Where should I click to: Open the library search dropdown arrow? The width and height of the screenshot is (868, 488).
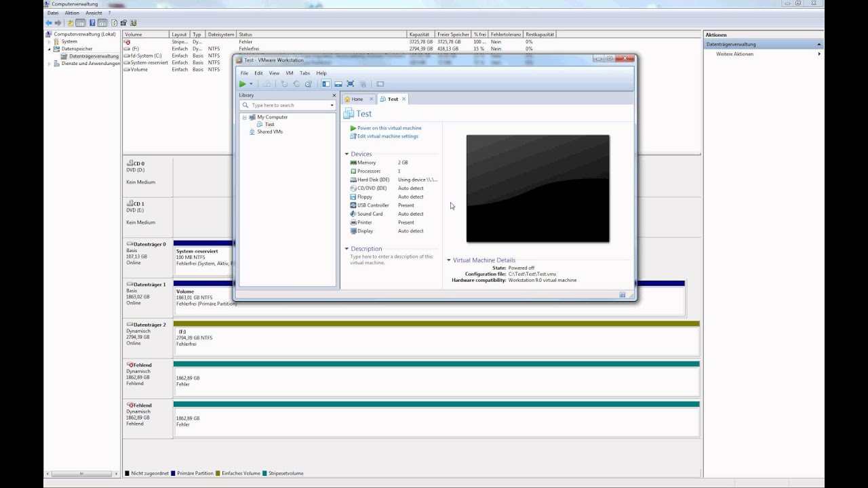coord(332,105)
